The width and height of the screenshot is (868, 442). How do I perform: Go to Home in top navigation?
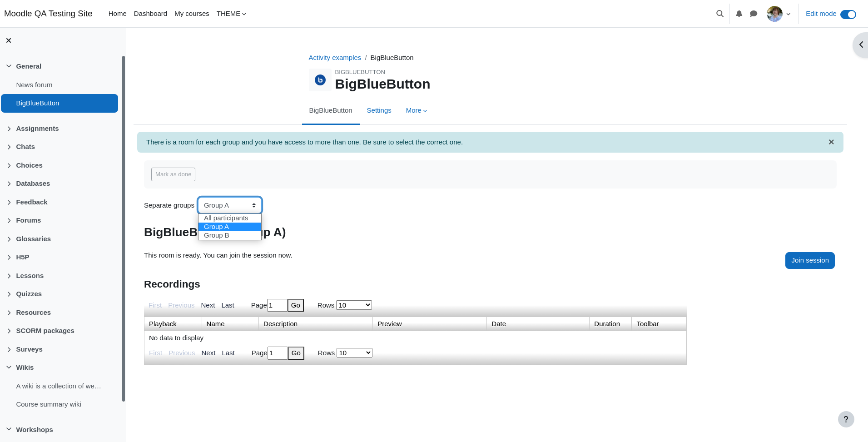117,14
